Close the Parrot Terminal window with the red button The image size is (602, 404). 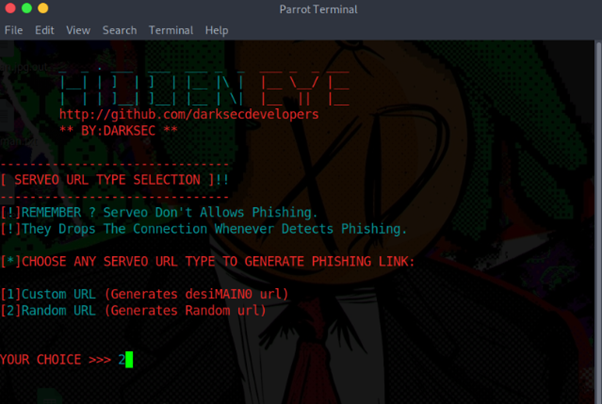click(10, 8)
